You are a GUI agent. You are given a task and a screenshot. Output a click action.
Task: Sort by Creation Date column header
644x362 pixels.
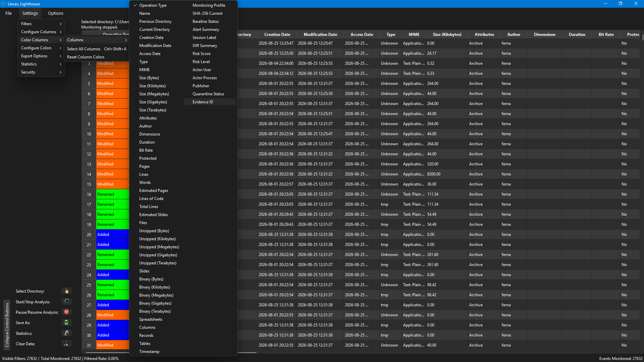[277, 35]
